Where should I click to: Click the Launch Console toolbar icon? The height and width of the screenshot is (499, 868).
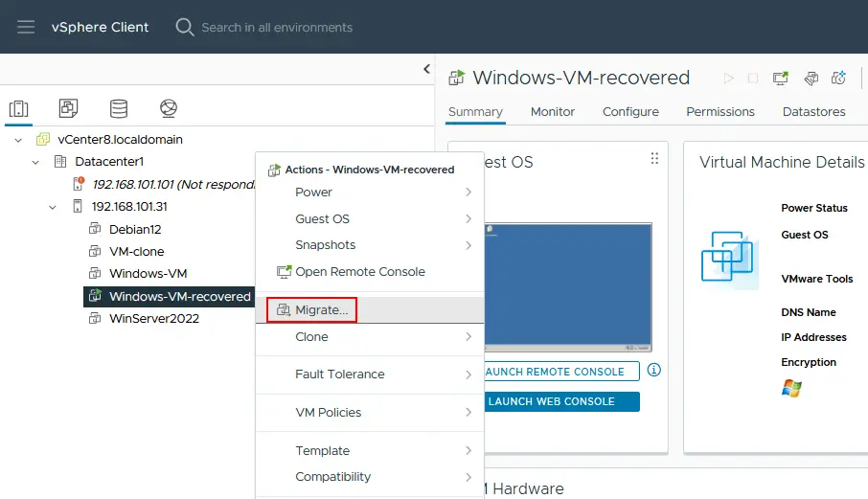(781, 79)
